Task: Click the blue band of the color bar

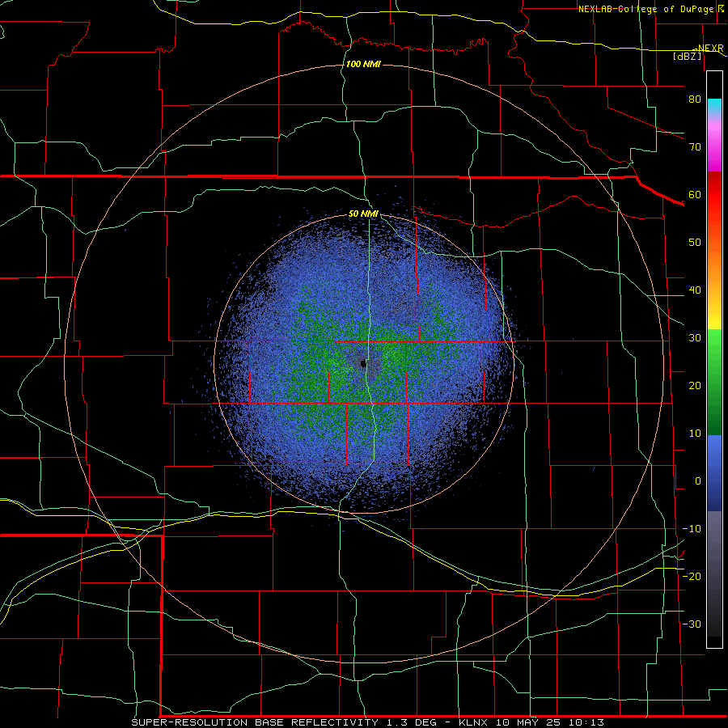Action: tap(714, 472)
